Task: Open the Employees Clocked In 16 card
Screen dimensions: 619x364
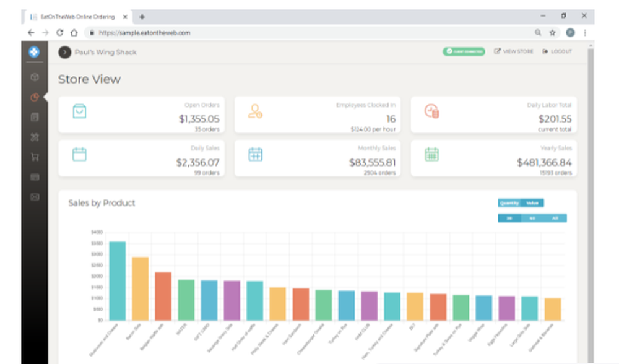Action: click(x=318, y=115)
